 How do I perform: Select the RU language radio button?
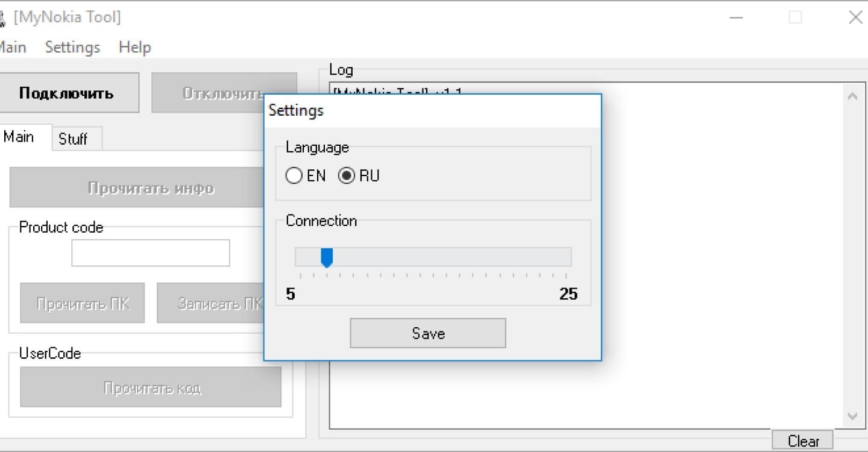click(347, 176)
